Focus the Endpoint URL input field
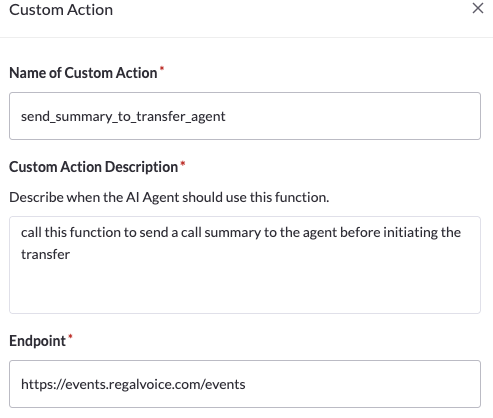Screen dimensions: 493x418 pyautogui.click(x=245, y=384)
